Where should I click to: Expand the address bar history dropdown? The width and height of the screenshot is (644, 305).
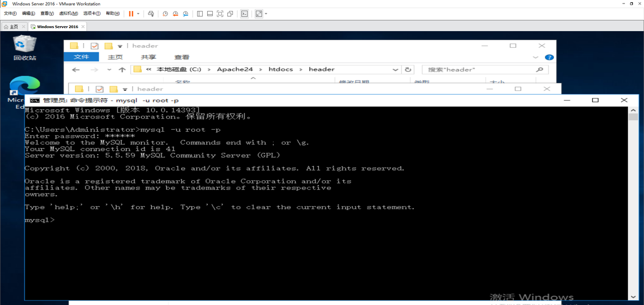395,70
